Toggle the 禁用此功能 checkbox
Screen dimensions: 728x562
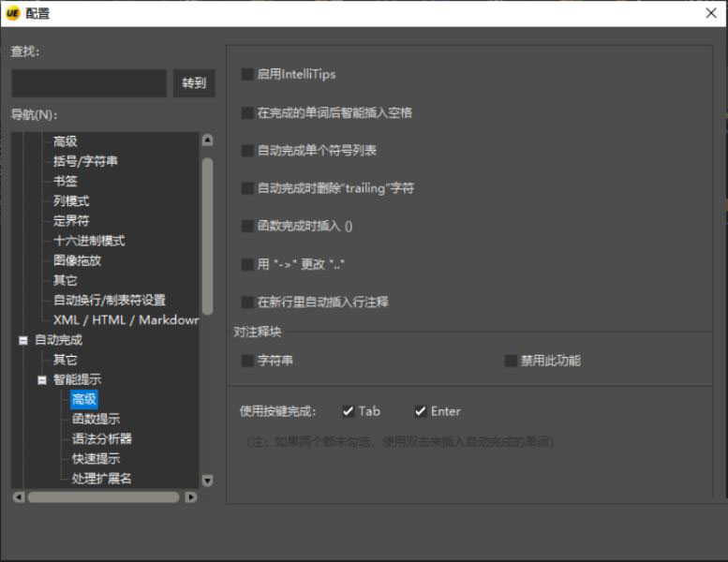pos(511,361)
